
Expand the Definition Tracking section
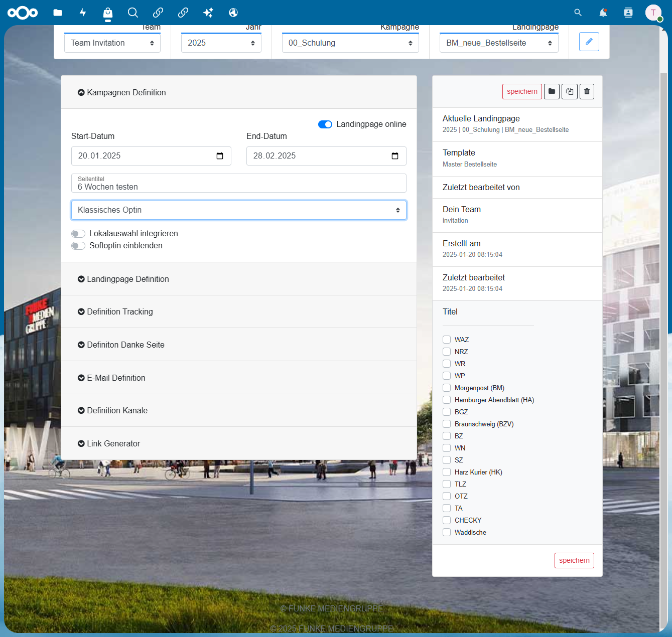click(x=239, y=311)
